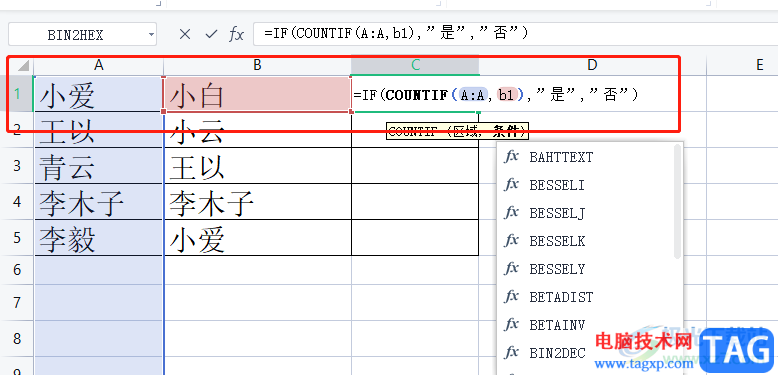Select row 7 header
The width and height of the screenshot is (778, 375).
17,302
